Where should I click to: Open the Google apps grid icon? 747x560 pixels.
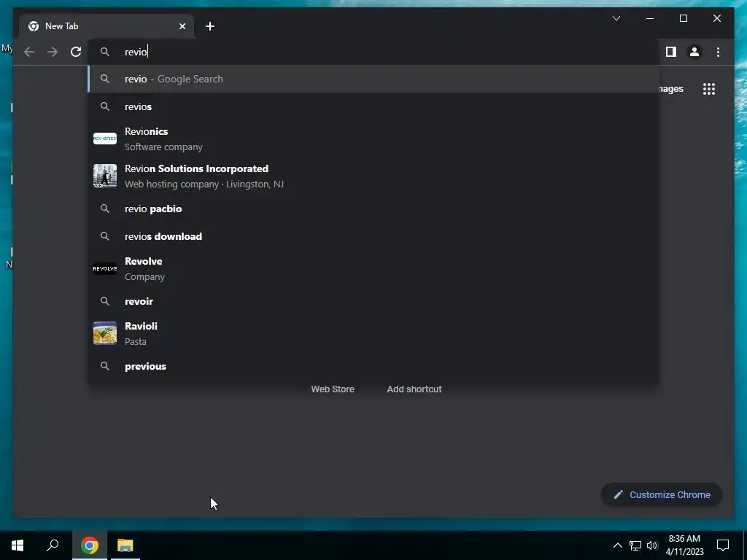709,89
